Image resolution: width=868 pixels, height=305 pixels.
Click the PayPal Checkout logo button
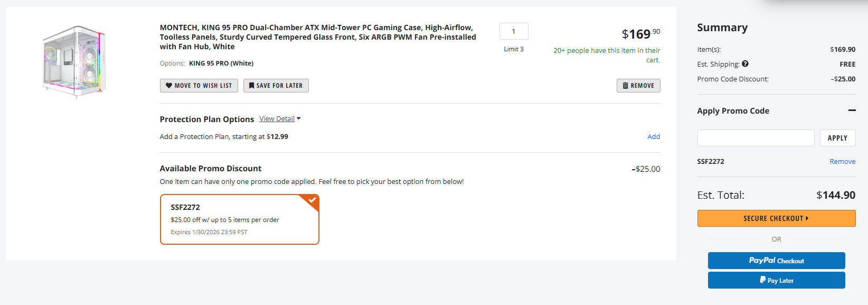[776, 261]
